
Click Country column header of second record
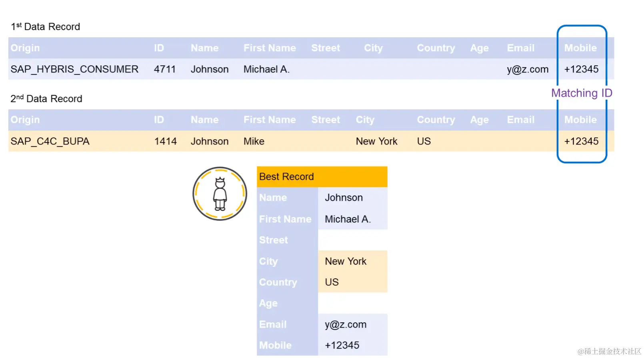[x=436, y=120]
